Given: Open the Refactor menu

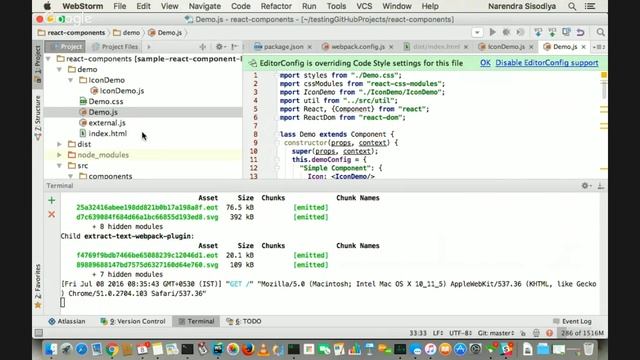Looking at the screenshot, I should [x=276, y=6].
